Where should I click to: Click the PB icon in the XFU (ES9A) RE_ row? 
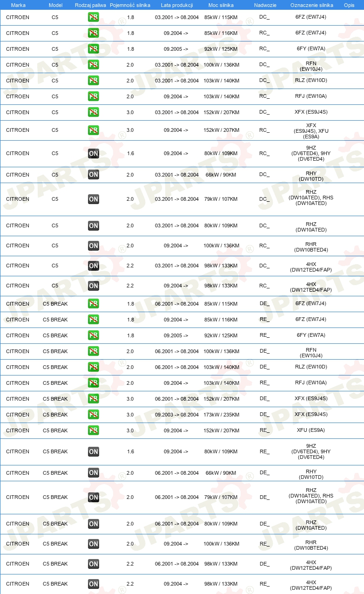93,430
